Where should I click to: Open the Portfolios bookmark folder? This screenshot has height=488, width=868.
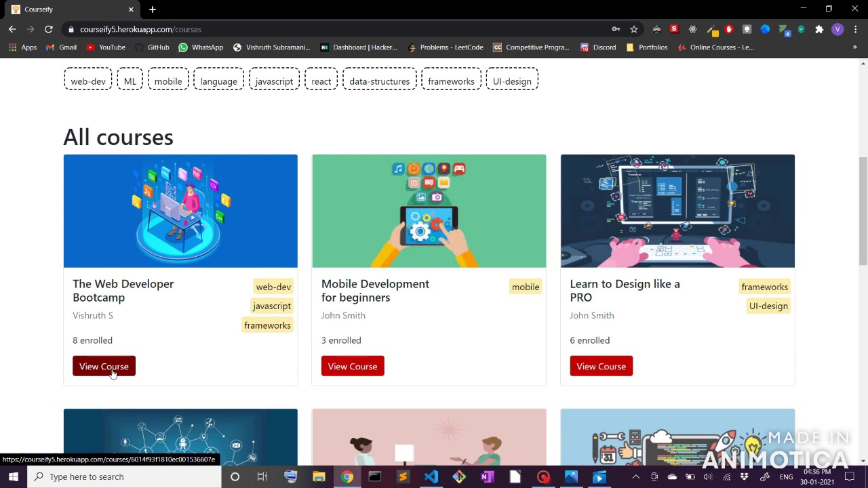pyautogui.click(x=647, y=47)
